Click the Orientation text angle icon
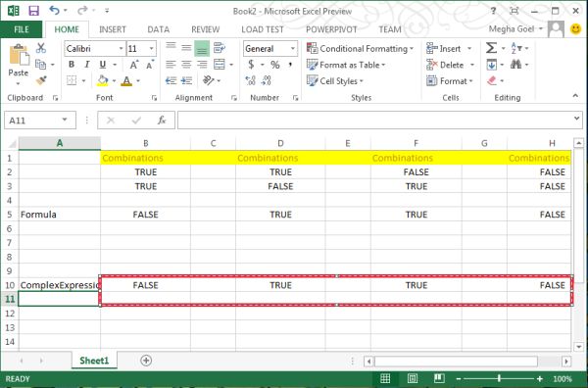Image resolution: width=588 pixels, height=388 pixels. tap(209, 80)
